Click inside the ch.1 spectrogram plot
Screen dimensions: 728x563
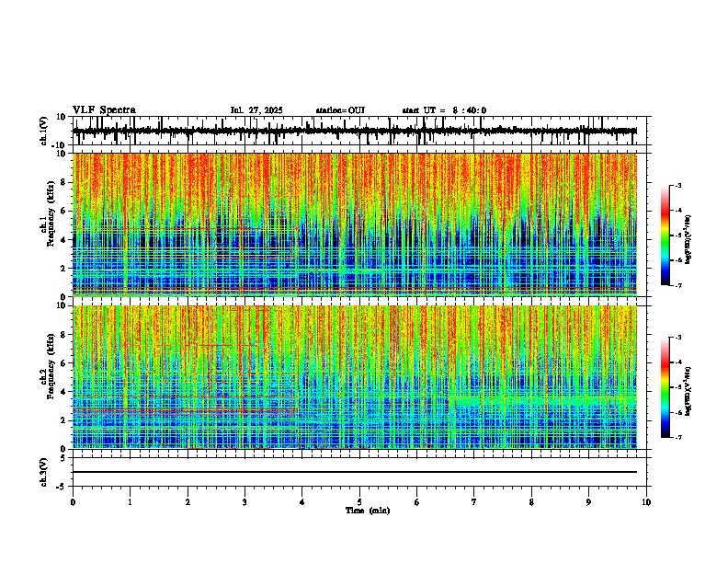point(355,224)
